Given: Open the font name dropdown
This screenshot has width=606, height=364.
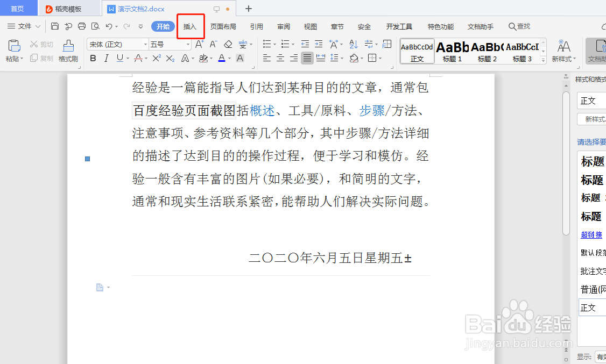Looking at the screenshot, I should coord(144,44).
